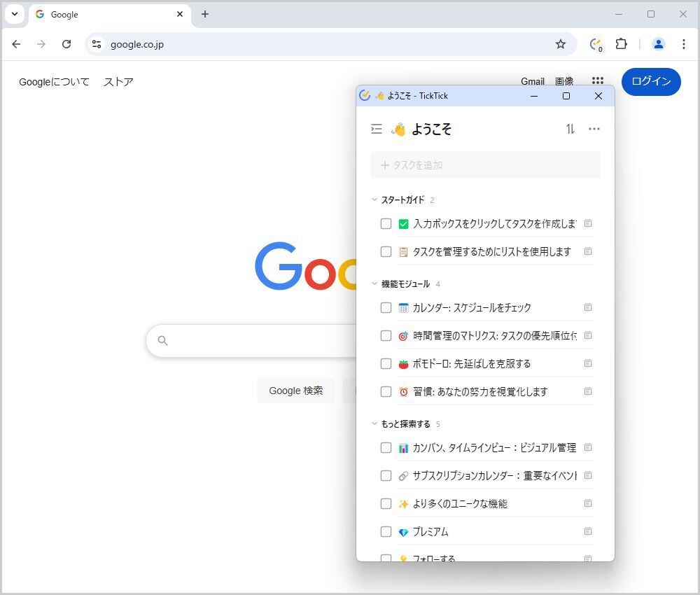
Task: Open Chrome extensions puzzle icon
Action: coord(621,43)
